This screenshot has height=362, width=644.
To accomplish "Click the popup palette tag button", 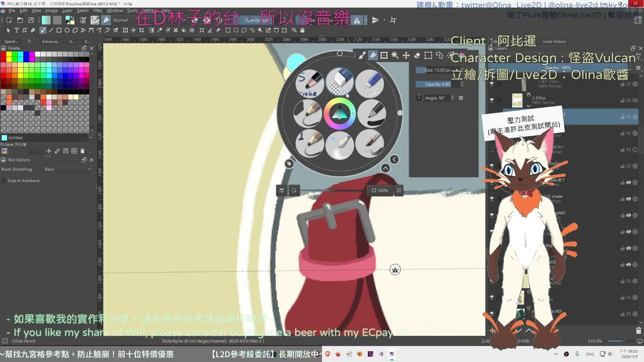I will click(x=289, y=163).
